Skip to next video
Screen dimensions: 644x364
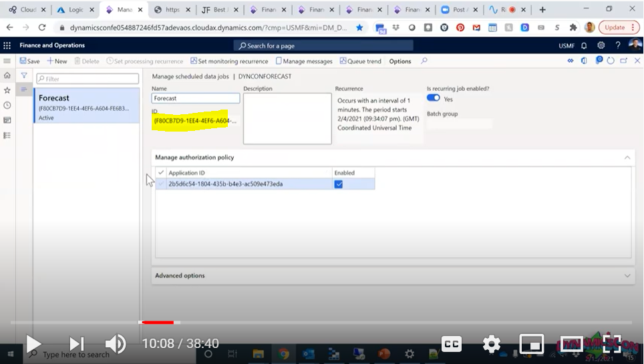point(76,344)
